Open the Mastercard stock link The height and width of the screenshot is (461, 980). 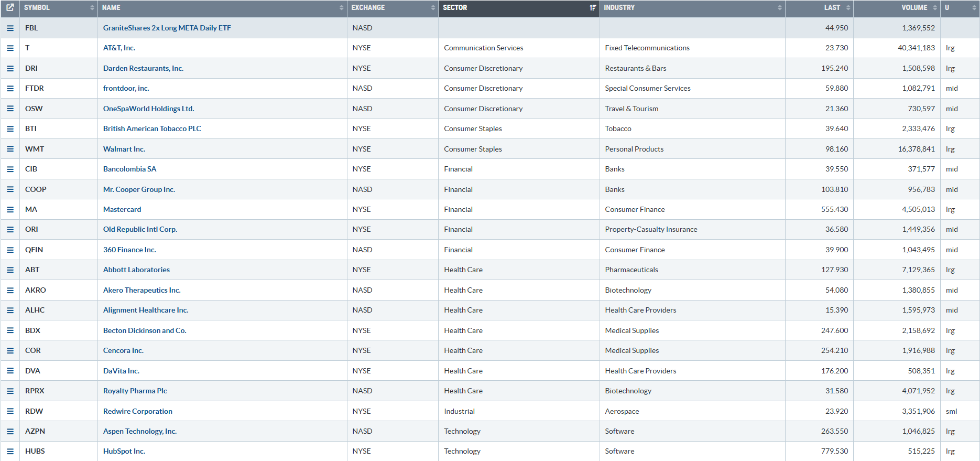coord(122,209)
